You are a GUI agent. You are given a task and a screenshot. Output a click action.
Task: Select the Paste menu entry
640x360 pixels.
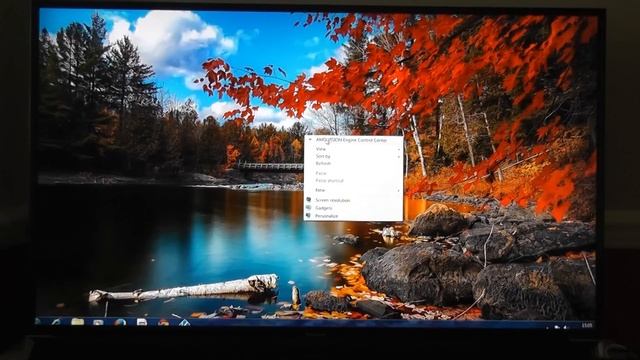click(x=353, y=173)
